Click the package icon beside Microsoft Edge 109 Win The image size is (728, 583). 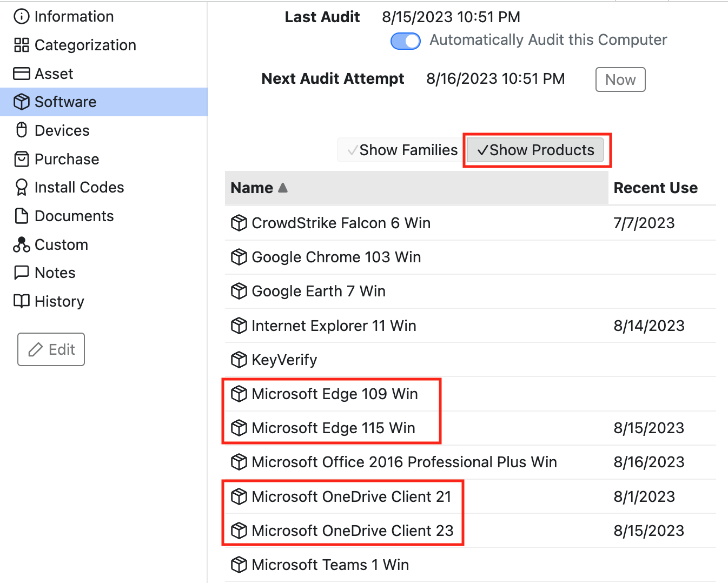click(239, 394)
